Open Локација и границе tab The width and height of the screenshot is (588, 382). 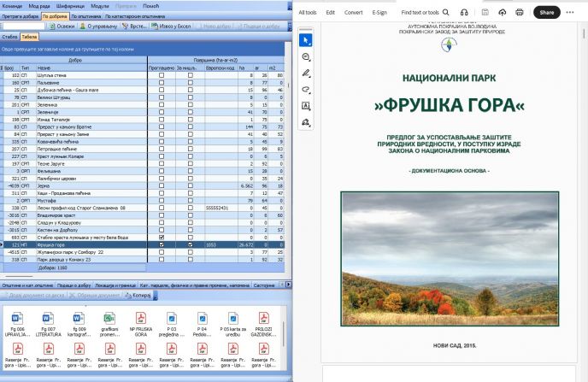(115, 285)
